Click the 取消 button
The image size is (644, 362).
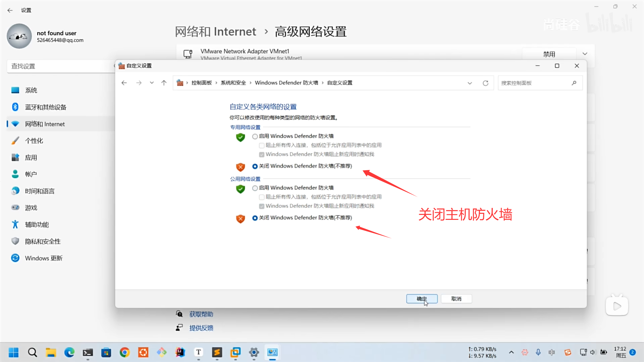point(456,299)
